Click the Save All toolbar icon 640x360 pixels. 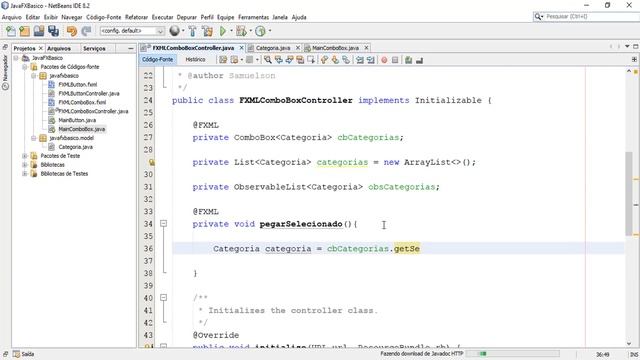53,31
